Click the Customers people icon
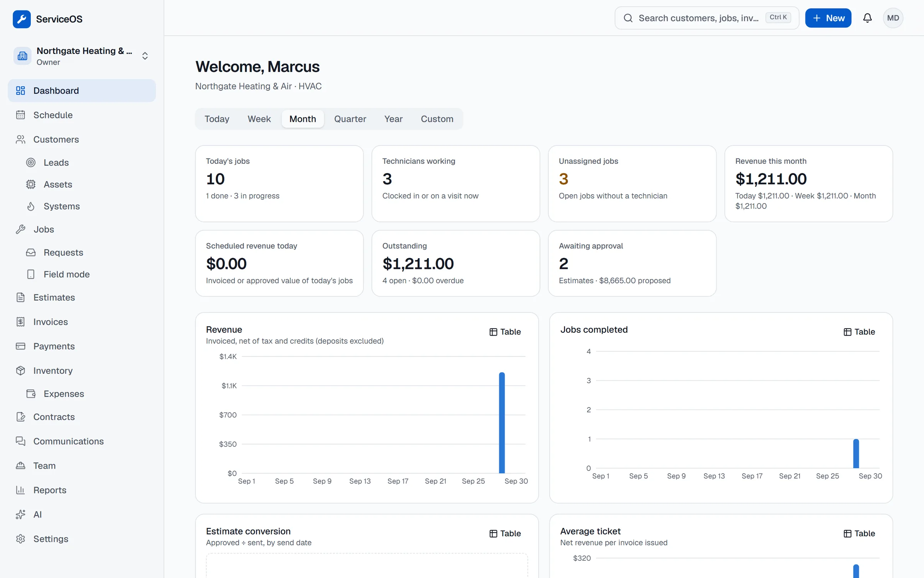This screenshot has width=924, height=578. (x=20, y=139)
